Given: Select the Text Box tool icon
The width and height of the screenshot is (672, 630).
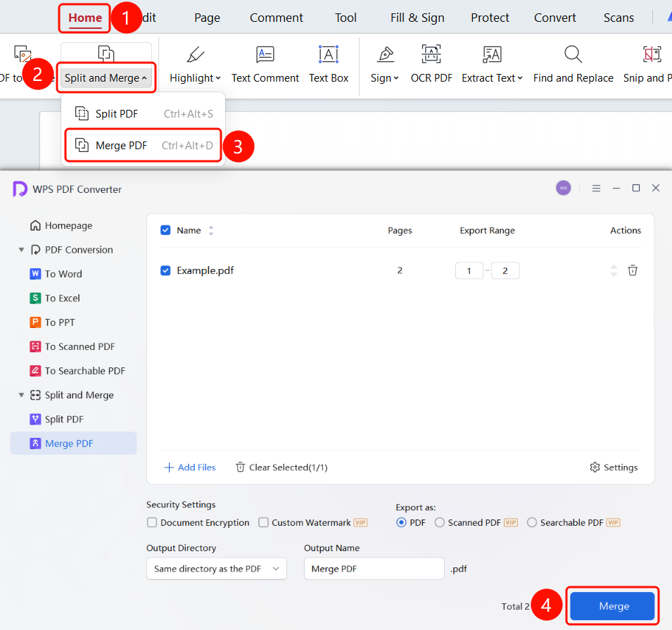Looking at the screenshot, I should coord(329,54).
